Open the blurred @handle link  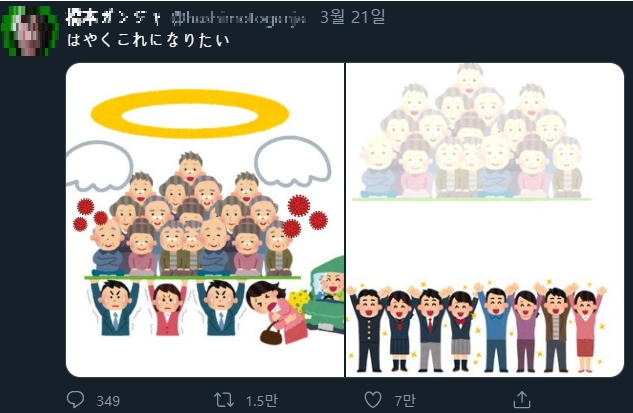click(239, 19)
